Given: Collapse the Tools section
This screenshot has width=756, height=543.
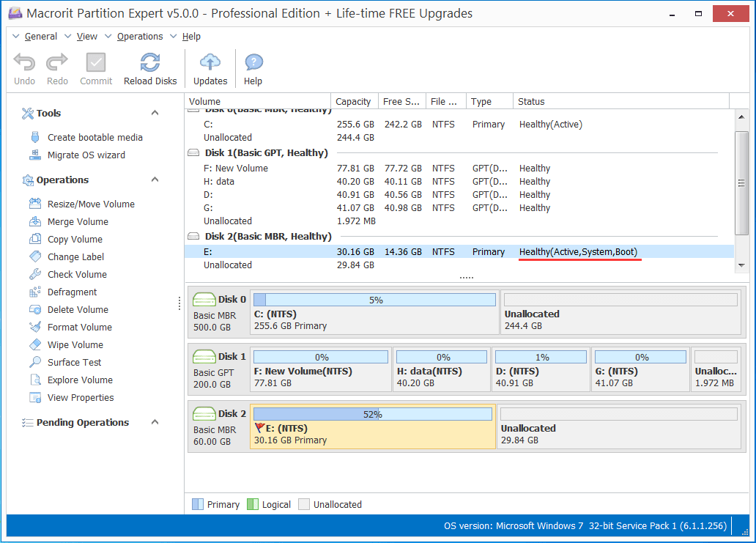Looking at the screenshot, I should tap(155, 113).
